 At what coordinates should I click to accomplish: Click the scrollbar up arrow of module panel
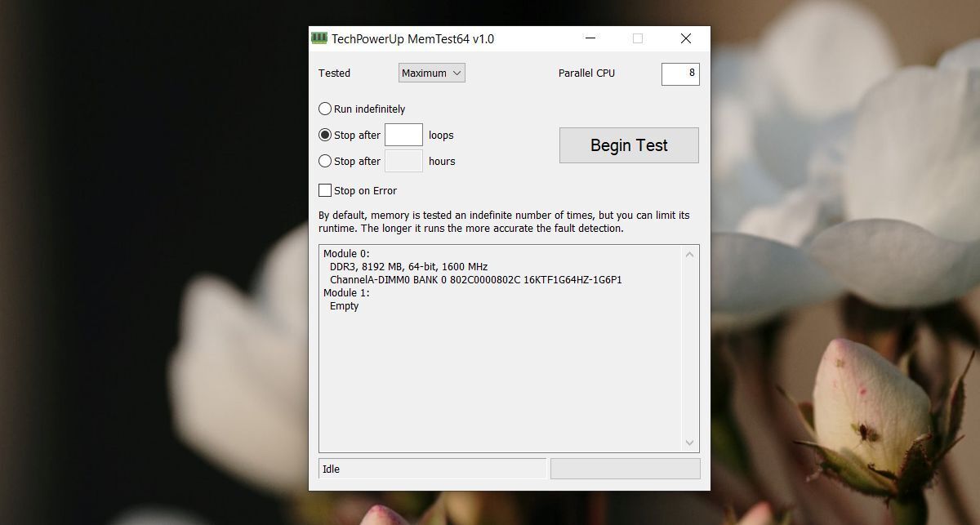690,253
